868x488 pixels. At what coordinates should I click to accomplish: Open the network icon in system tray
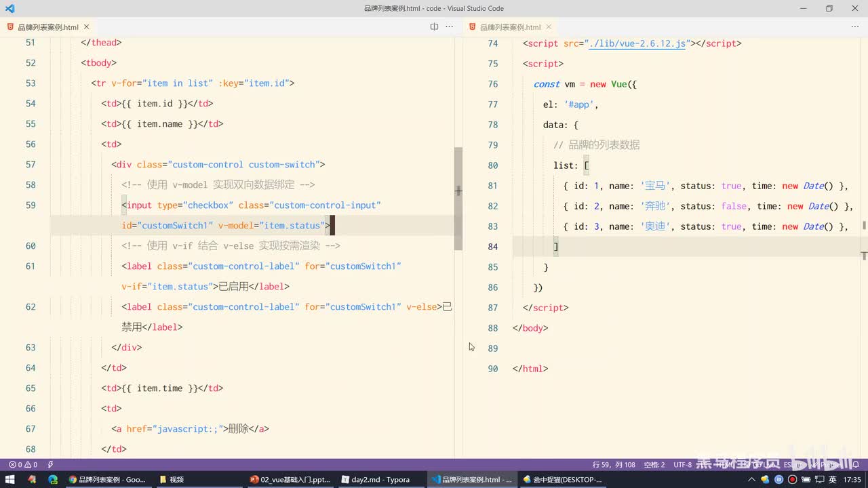tap(818, 479)
